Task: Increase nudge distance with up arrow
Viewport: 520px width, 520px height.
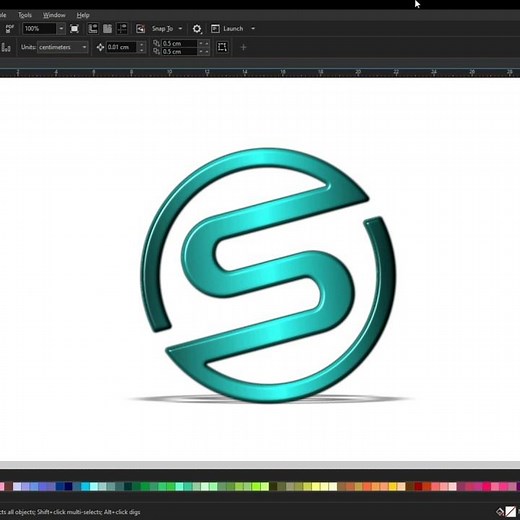Action: pos(142,44)
